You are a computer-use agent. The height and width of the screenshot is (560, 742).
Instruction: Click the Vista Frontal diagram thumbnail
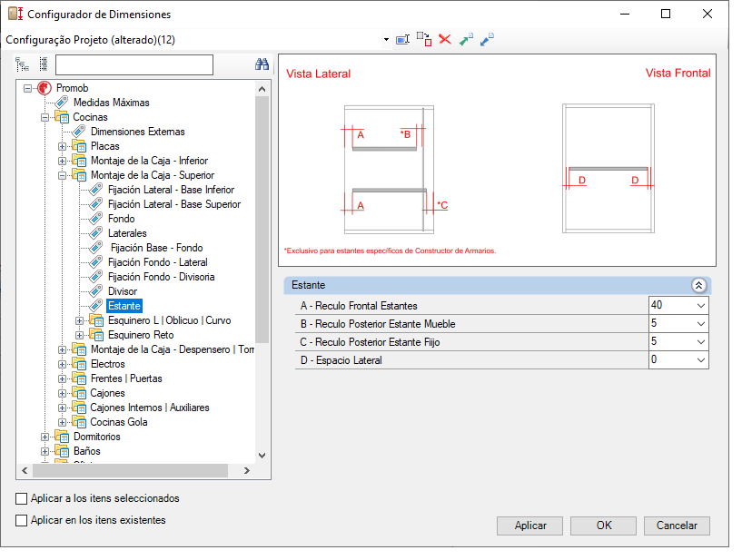[x=608, y=169]
